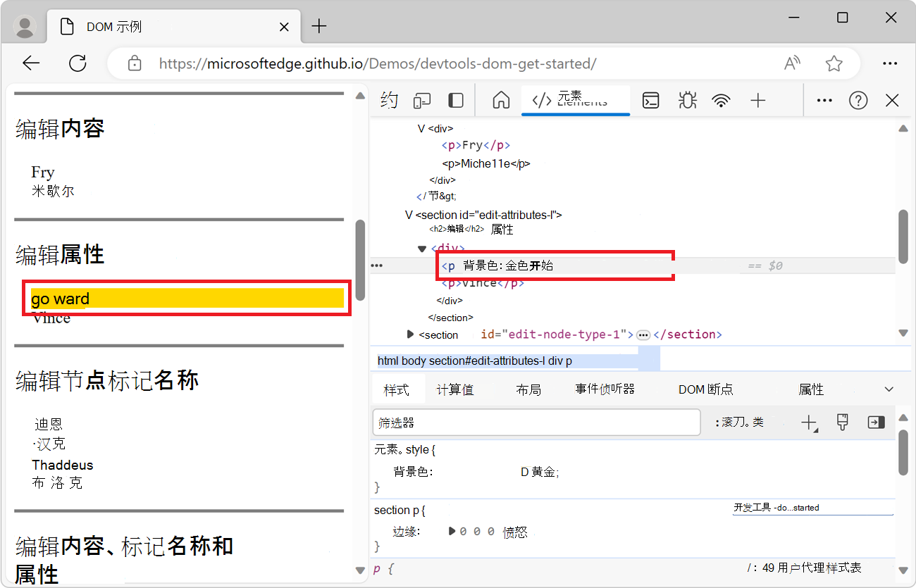Toggle computed styles sidebar icon
Image resolution: width=916 pixels, height=588 pixels.
[x=876, y=423]
